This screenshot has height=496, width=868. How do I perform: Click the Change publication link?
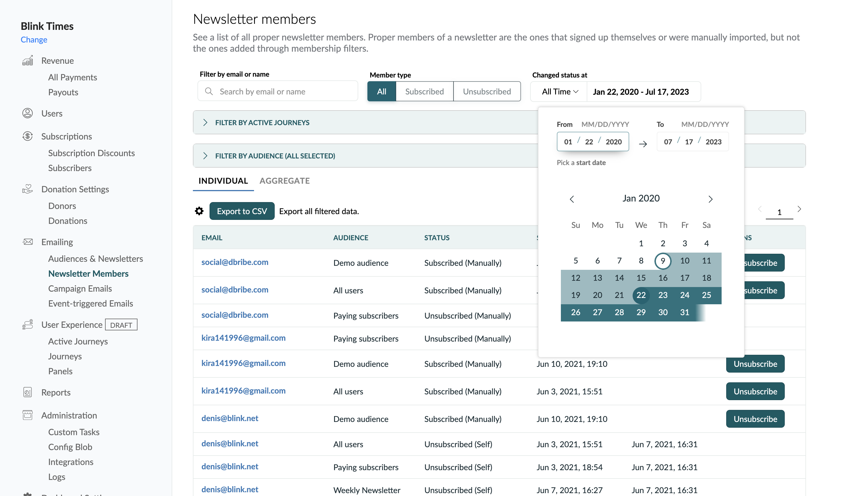coord(34,40)
